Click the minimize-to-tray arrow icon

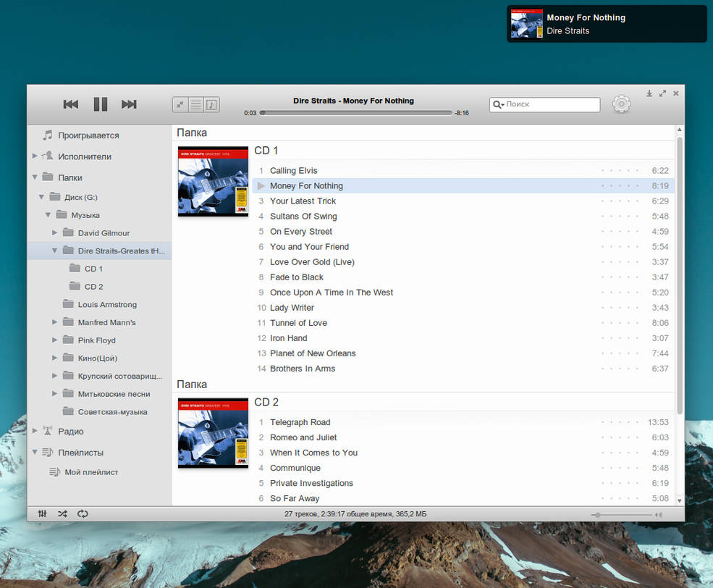point(649,93)
